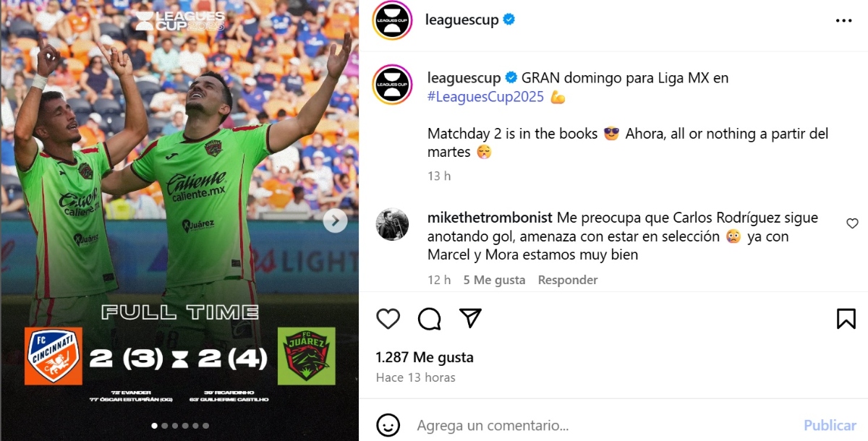The width and height of the screenshot is (868, 441).
Task: Show who liked: 1.287 Me gusta
Action: pyautogui.click(x=425, y=357)
